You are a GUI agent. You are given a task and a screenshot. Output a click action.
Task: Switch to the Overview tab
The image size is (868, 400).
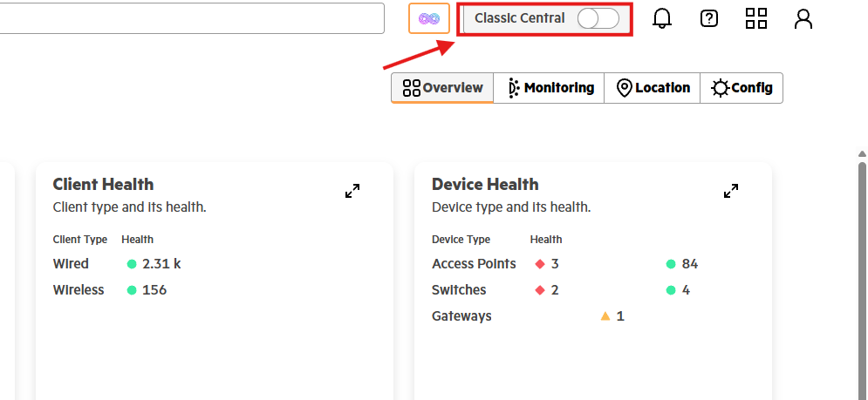442,88
